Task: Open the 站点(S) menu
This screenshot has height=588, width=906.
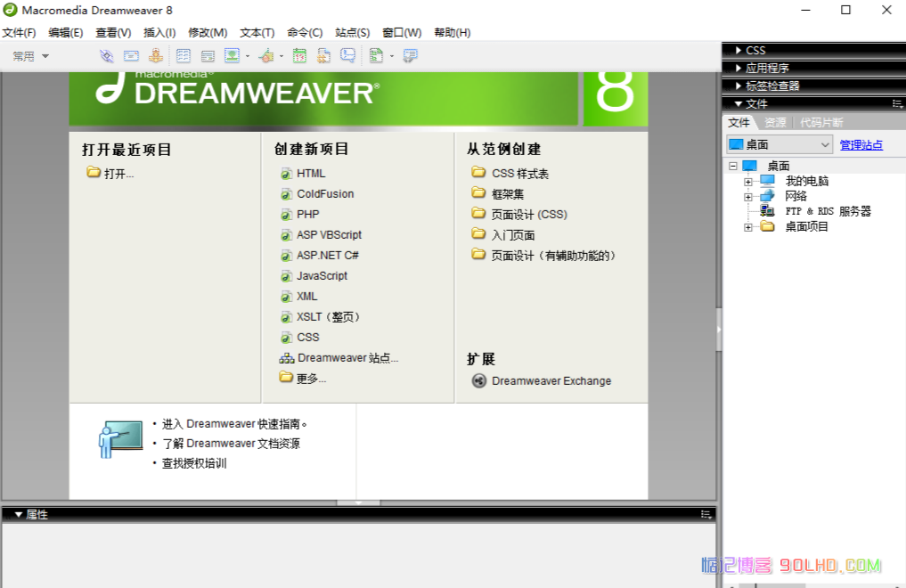Action: point(352,33)
